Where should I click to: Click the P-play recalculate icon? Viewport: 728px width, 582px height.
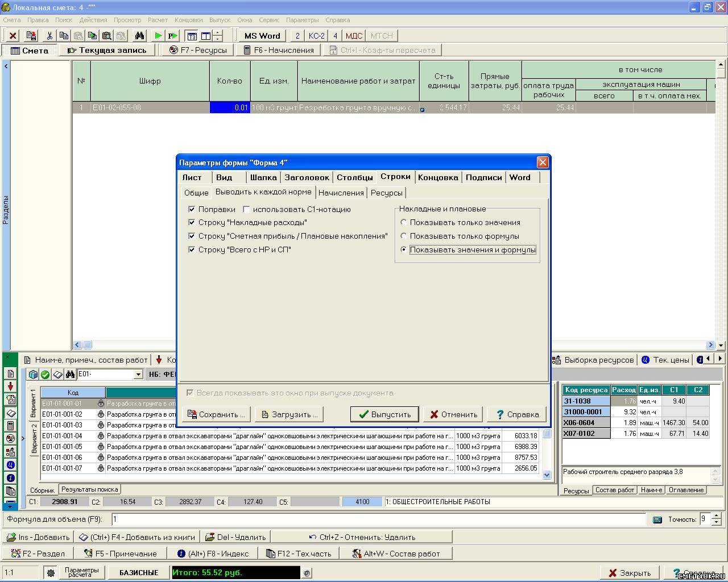172,36
